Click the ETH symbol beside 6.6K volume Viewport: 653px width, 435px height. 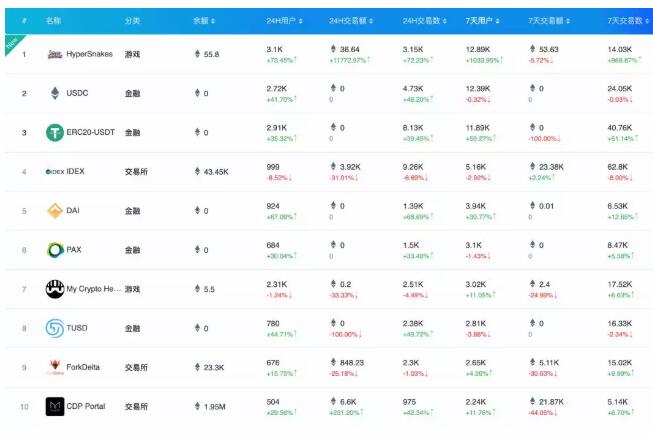tap(333, 401)
